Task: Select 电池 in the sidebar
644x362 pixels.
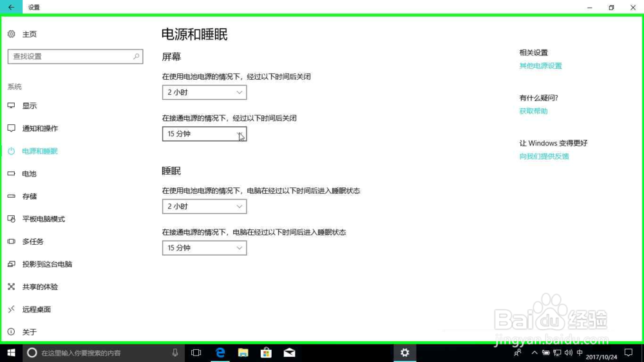Action: click(x=30, y=173)
